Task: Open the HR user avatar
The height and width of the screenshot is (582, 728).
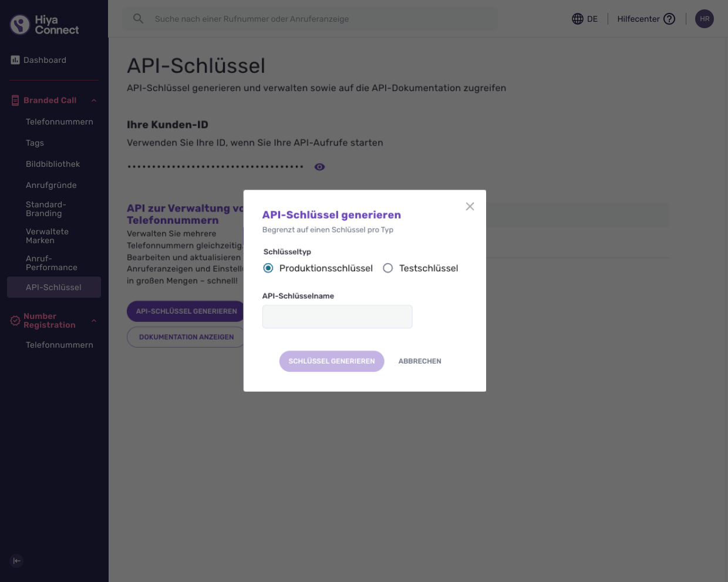Action: pyautogui.click(x=705, y=19)
